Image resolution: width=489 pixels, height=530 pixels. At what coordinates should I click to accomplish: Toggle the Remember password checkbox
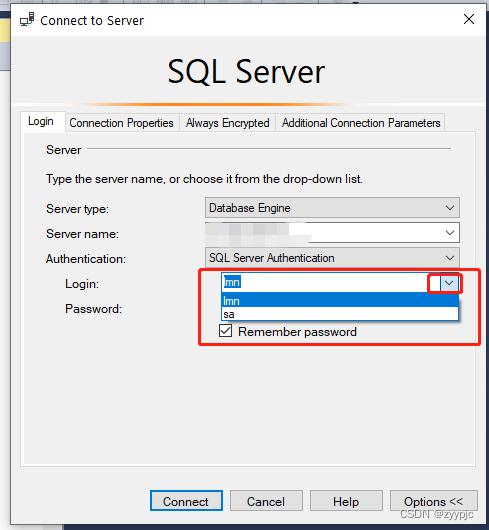click(x=225, y=331)
